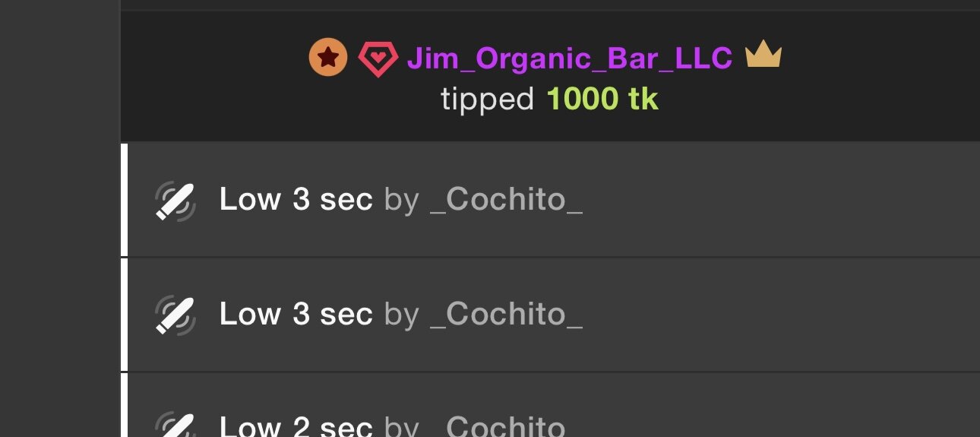Select the second Low 3 sec label
Screen dimensions: 980x437
pos(296,314)
